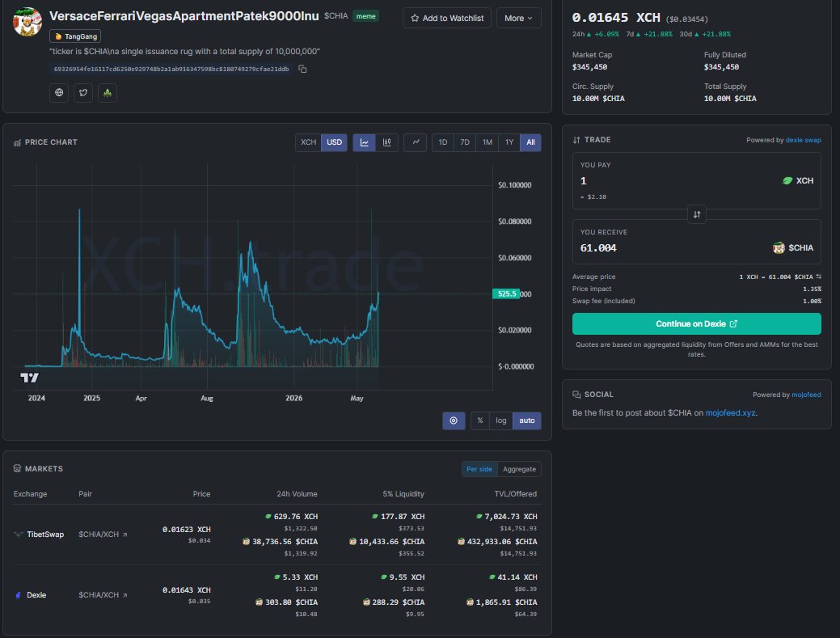Add token to Watchlist

447,19
